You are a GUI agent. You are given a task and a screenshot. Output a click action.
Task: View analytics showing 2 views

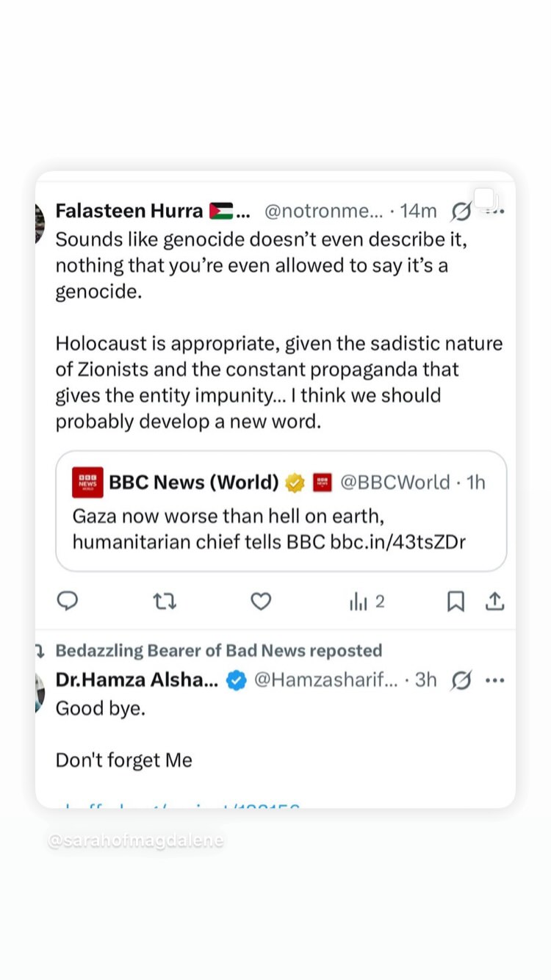coord(367,602)
